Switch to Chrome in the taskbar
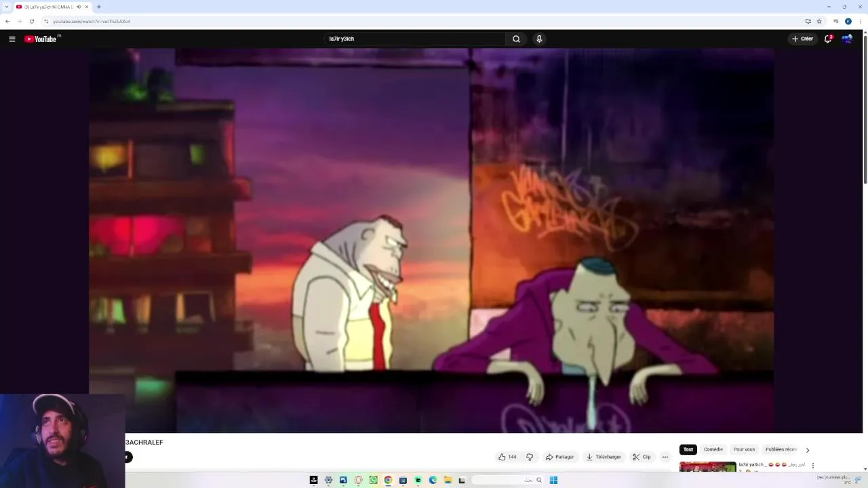 388,480
